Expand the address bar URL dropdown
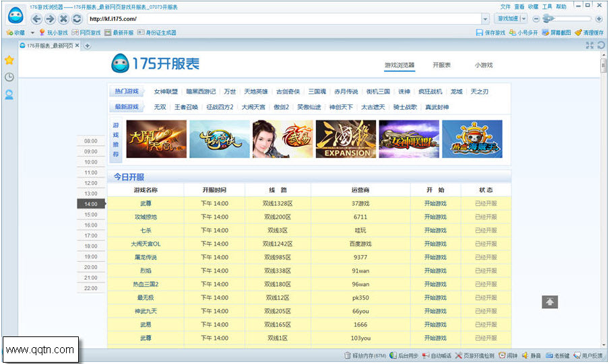The width and height of the screenshot is (609, 364). [x=485, y=19]
